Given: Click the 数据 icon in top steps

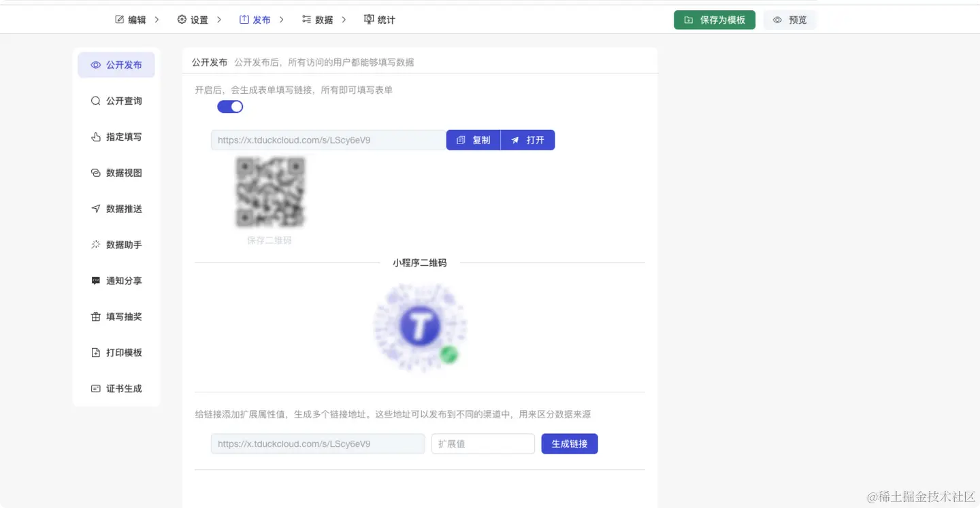Looking at the screenshot, I should [x=306, y=20].
